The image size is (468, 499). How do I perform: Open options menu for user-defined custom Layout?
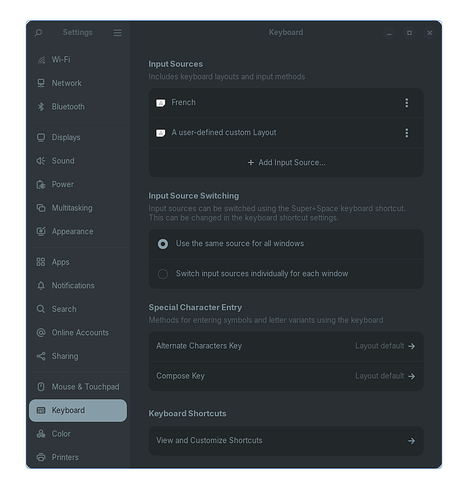pyautogui.click(x=407, y=133)
